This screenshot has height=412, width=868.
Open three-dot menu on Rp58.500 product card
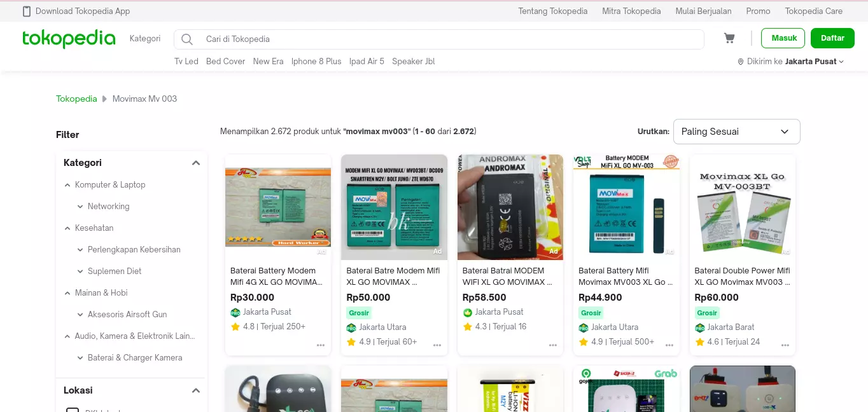click(553, 345)
